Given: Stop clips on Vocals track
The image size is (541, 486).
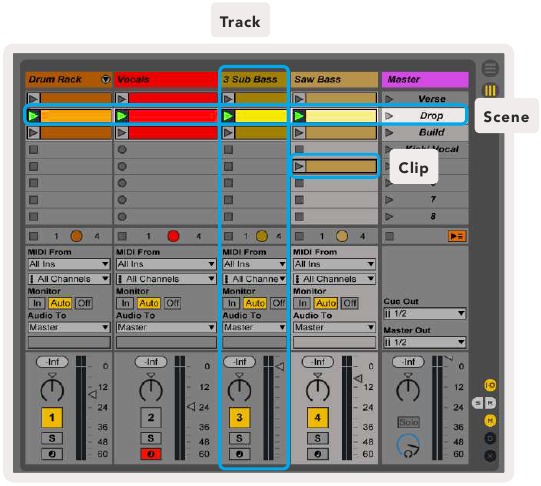Looking at the screenshot, I should click(x=122, y=236).
